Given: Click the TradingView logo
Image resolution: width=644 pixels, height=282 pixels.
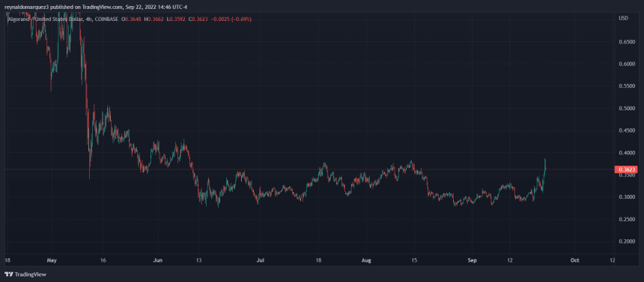Looking at the screenshot, I should point(25,274).
